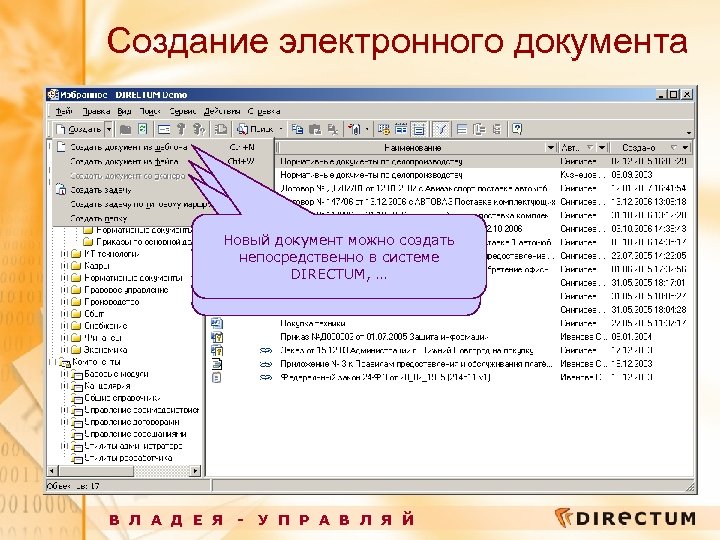
Task: Open the Наименование column dropdown arrow
Action: (551, 147)
